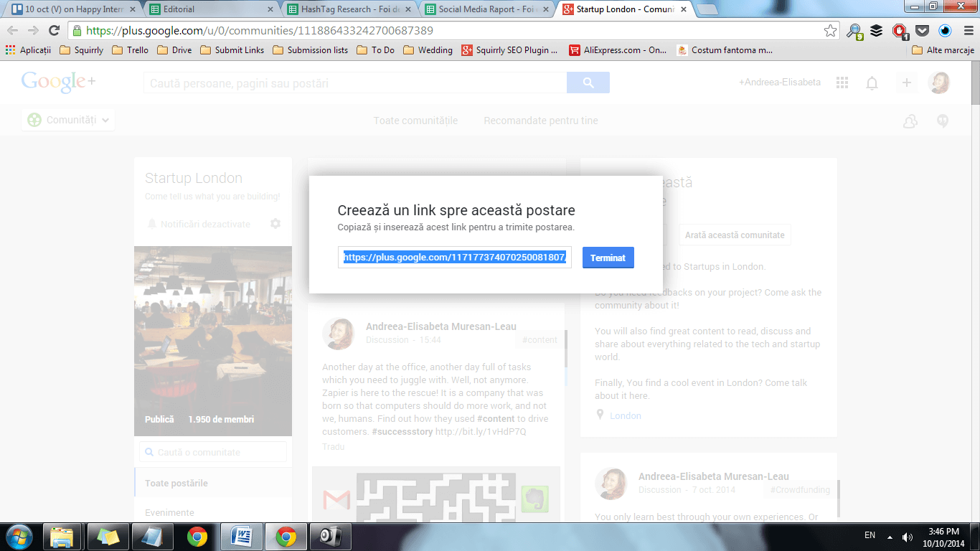Open the account avatar in the header

pyautogui.click(x=939, y=83)
